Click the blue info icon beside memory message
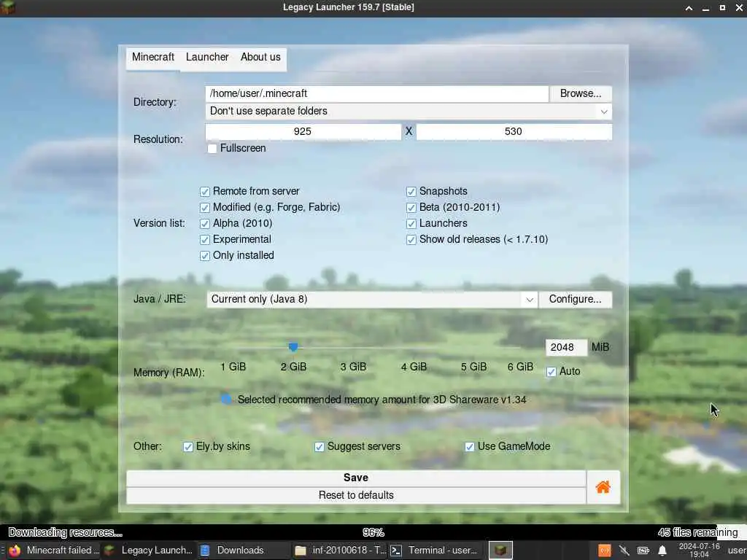747x560 pixels. (226, 399)
